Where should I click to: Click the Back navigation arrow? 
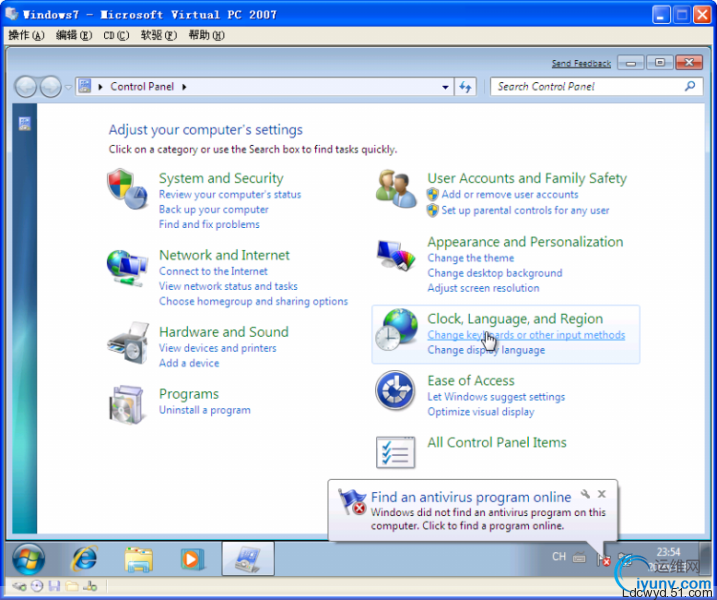click(26, 86)
